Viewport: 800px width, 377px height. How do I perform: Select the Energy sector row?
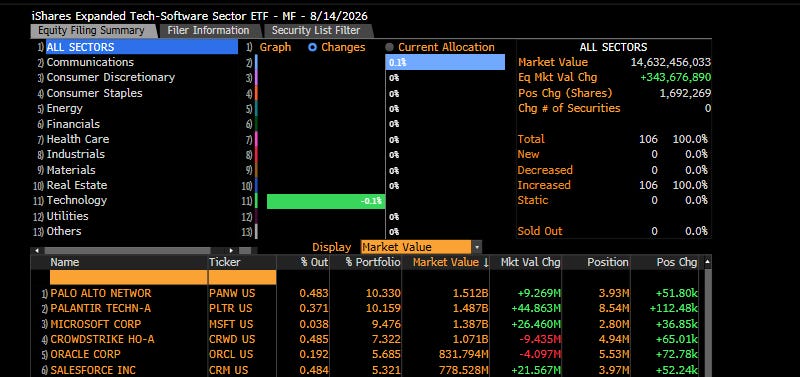click(x=64, y=109)
